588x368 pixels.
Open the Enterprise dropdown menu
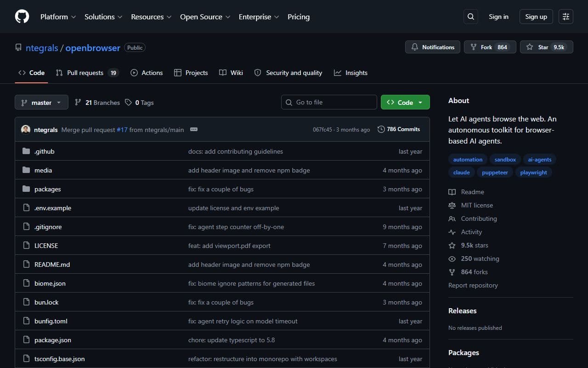point(259,17)
